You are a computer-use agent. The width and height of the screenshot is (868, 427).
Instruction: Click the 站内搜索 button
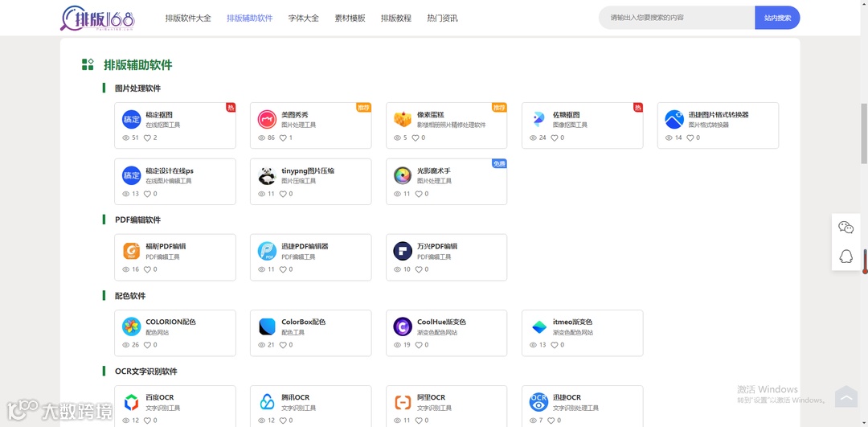point(777,18)
